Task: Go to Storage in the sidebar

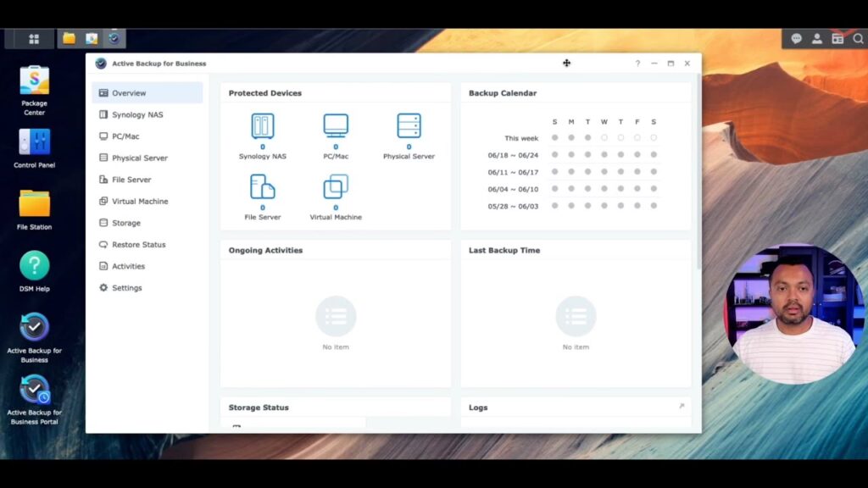Action: (x=126, y=223)
